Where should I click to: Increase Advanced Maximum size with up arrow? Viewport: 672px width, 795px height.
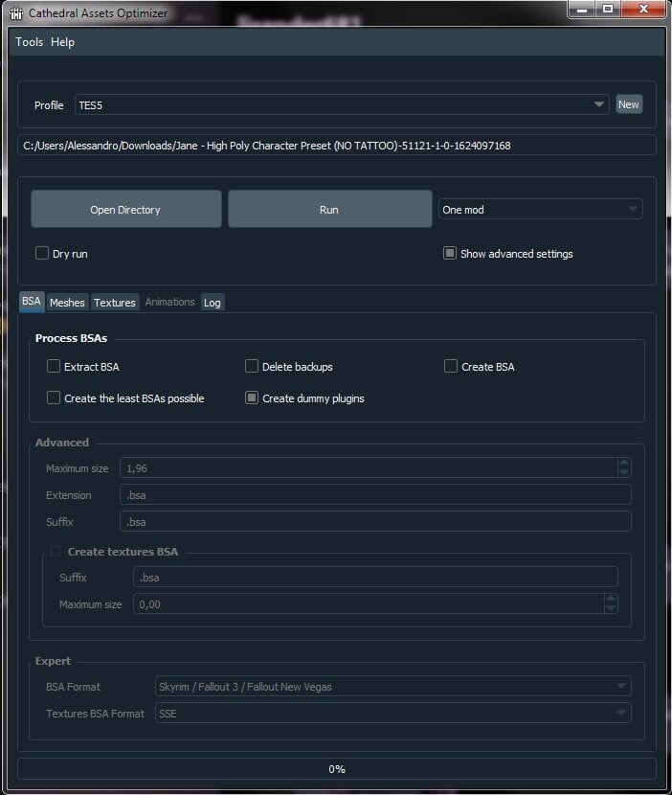tap(624, 463)
